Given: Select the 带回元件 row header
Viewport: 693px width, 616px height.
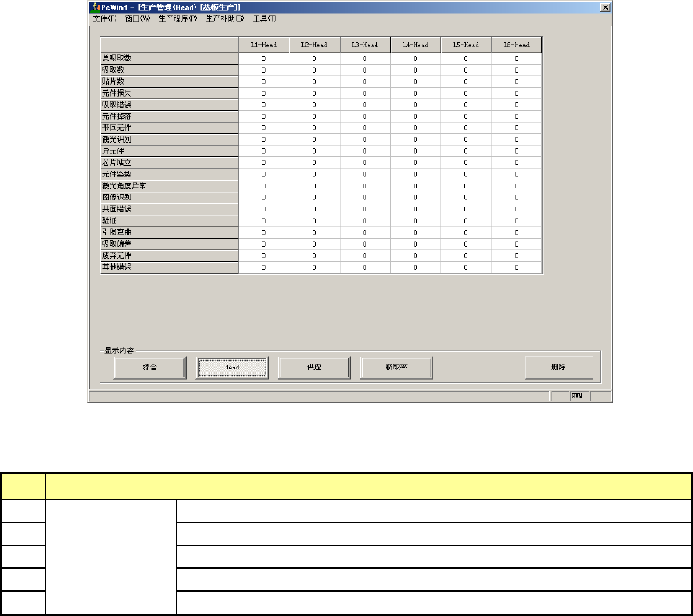Looking at the screenshot, I should point(170,128).
